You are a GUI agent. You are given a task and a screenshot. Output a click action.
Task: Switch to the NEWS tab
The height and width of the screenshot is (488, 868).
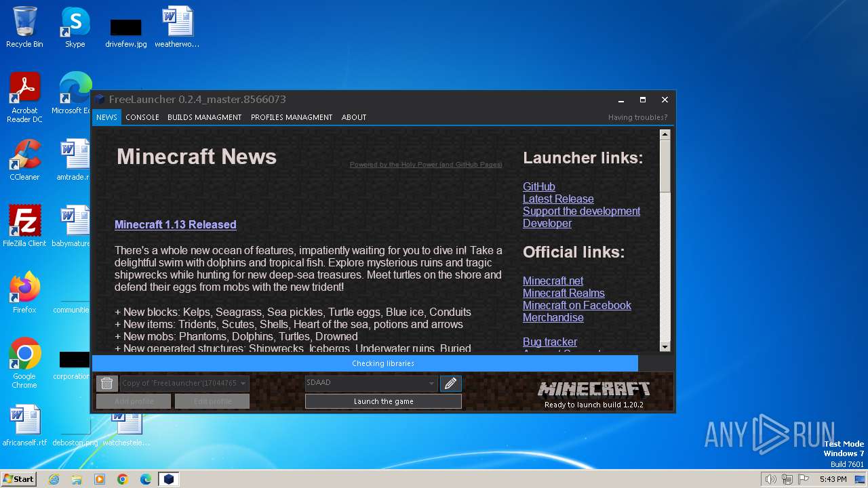click(x=106, y=117)
